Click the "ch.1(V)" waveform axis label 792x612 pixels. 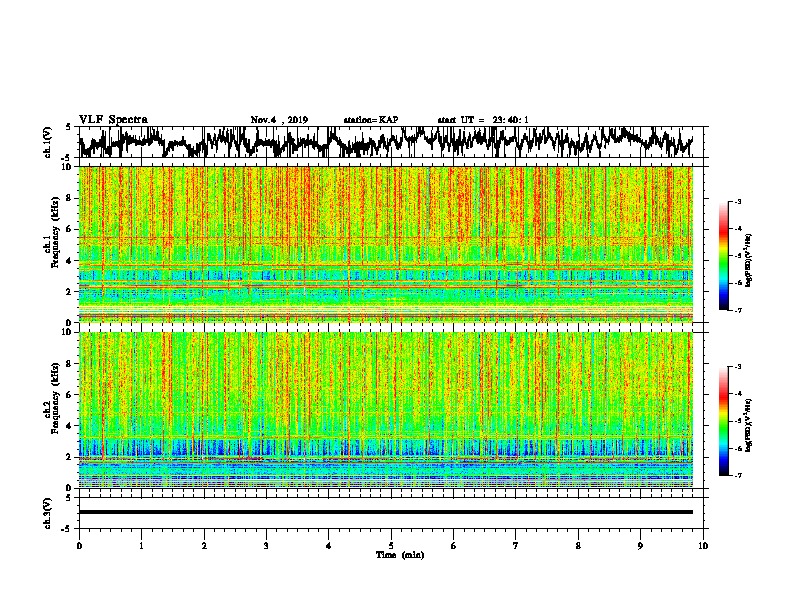click(47, 142)
